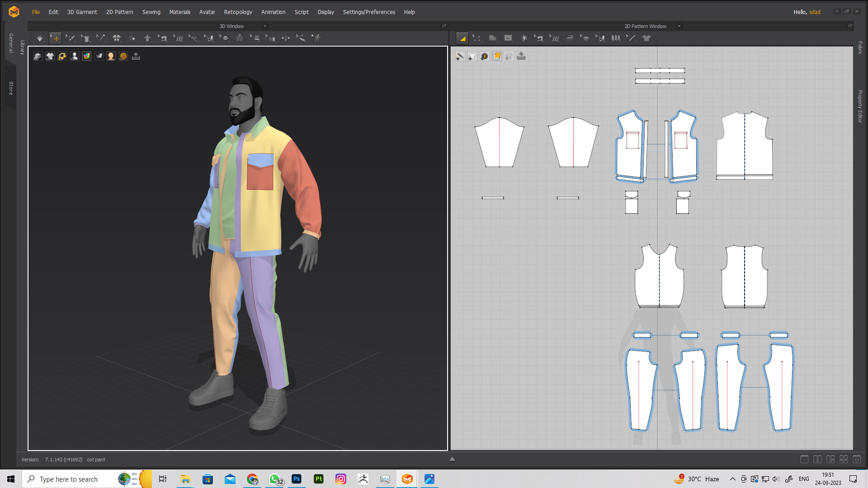Screen dimensions: 868x488
Task: Select the Zipper tool in the 3D toolbar
Action: [241, 38]
